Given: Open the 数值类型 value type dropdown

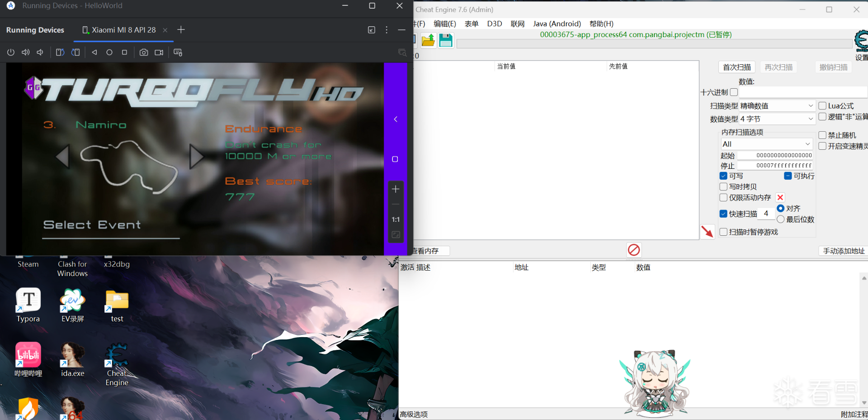Looking at the screenshot, I should (x=777, y=119).
